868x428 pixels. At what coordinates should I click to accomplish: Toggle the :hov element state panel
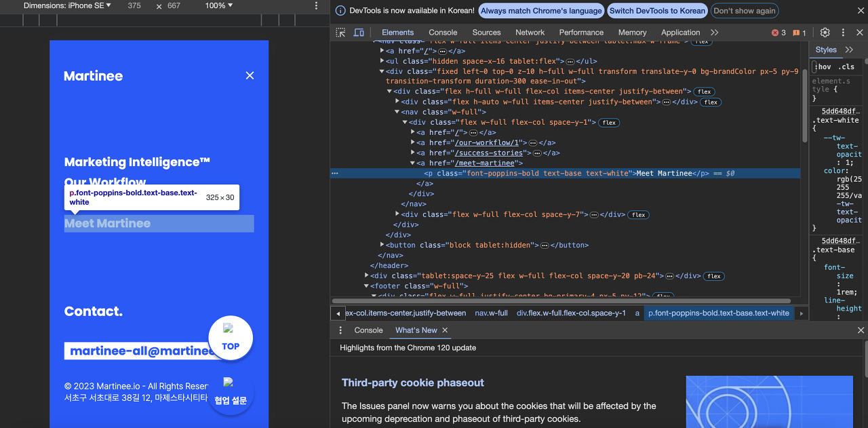tap(823, 66)
